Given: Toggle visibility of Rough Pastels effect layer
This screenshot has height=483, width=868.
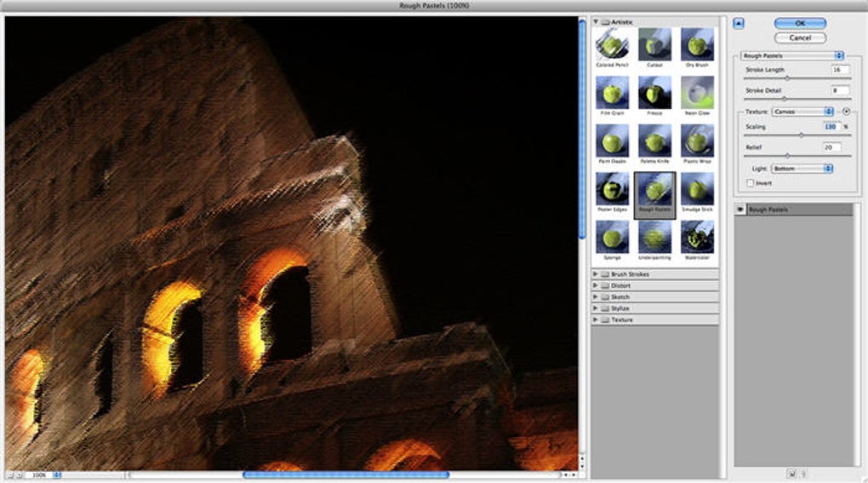Looking at the screenshot, I should pos(740,210).
